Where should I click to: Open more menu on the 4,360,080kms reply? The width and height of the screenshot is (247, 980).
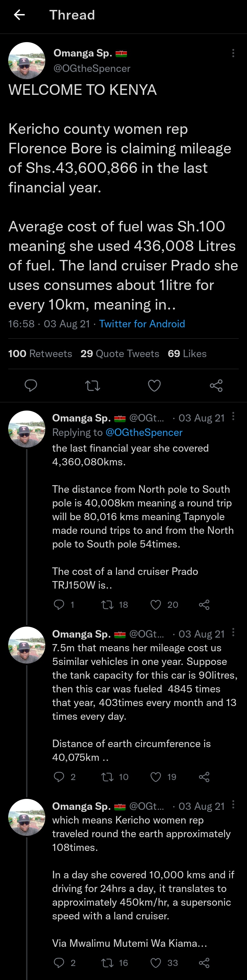tap(233, 416)
